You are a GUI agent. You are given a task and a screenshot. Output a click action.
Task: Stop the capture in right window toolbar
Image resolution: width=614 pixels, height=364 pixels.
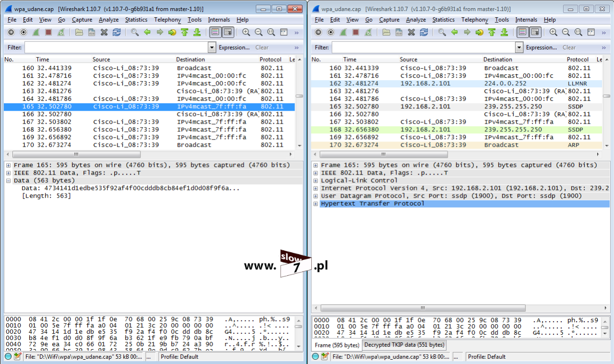(x=356, y=32)
